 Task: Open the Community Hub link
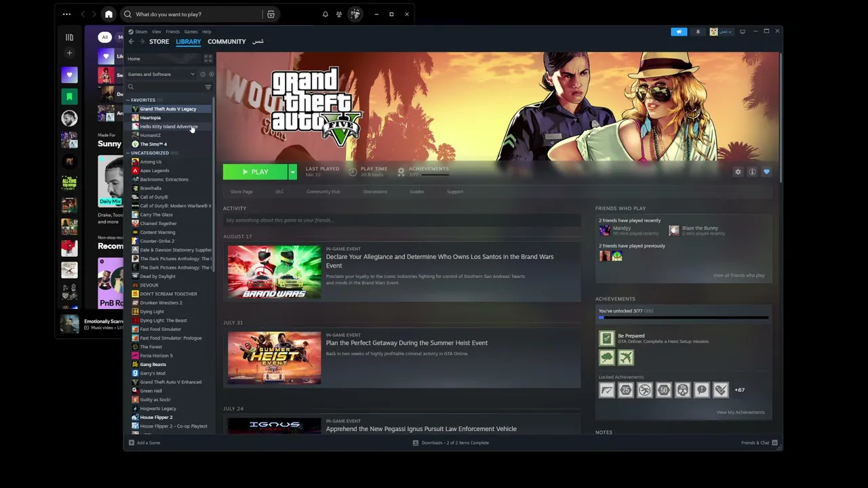(323, 192)
